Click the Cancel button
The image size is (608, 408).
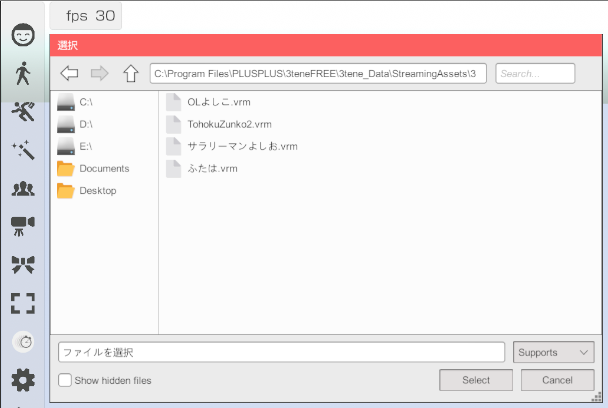[x=557, y=380]
